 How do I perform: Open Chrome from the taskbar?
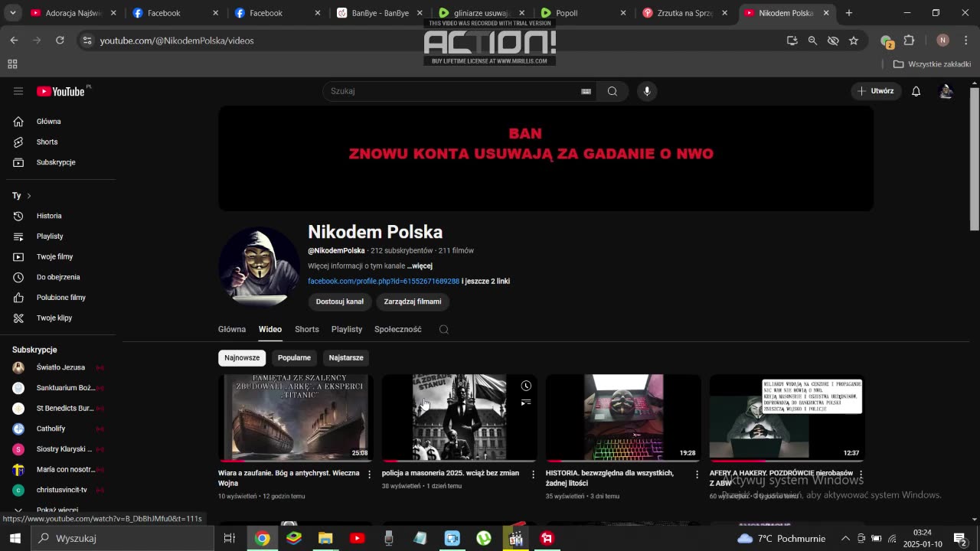click(x=263, y=538)
